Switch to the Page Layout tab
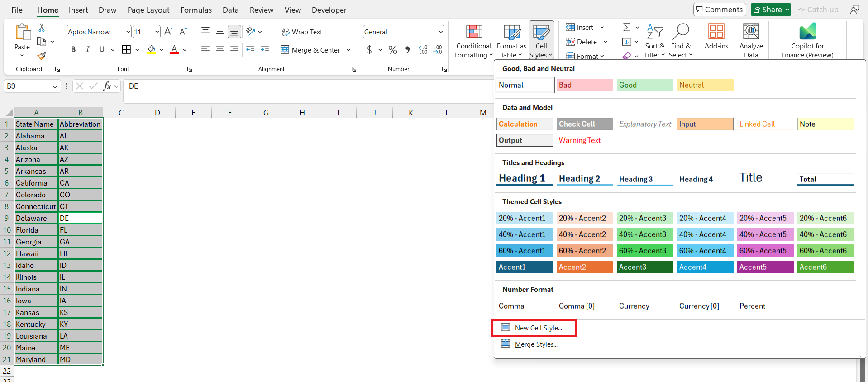The image size is (868, 382). click(x=148, y=10)
